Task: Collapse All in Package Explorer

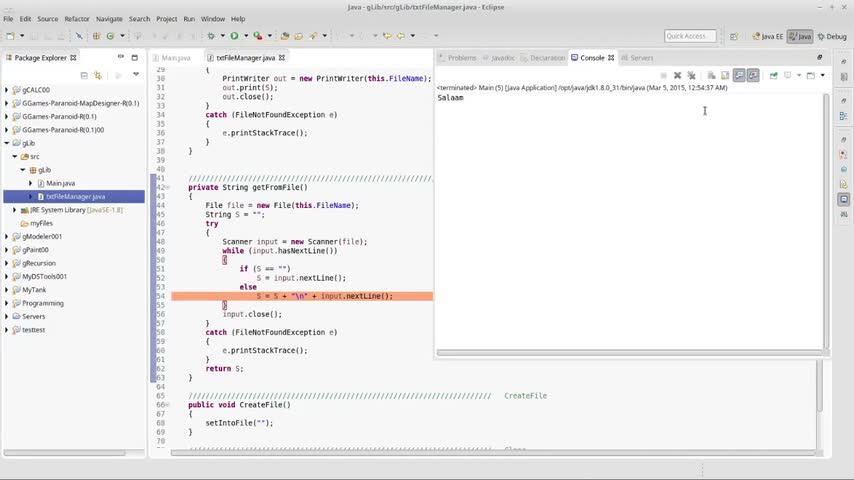Action: (x=84, y=75)
